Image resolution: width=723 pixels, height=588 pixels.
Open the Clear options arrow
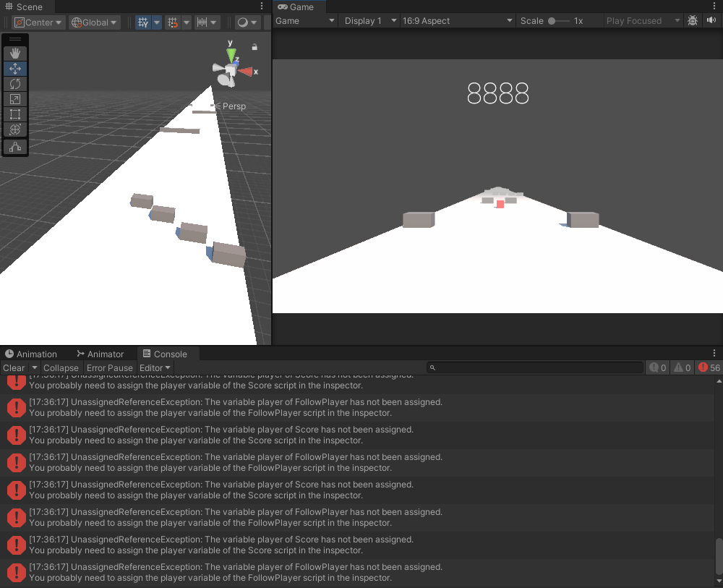click(x=34, y=367)
